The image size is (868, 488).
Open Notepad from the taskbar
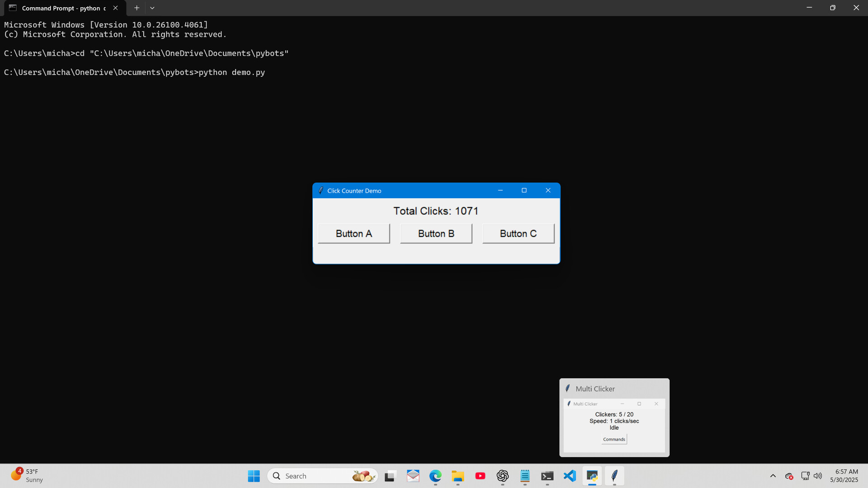[525, 476]
